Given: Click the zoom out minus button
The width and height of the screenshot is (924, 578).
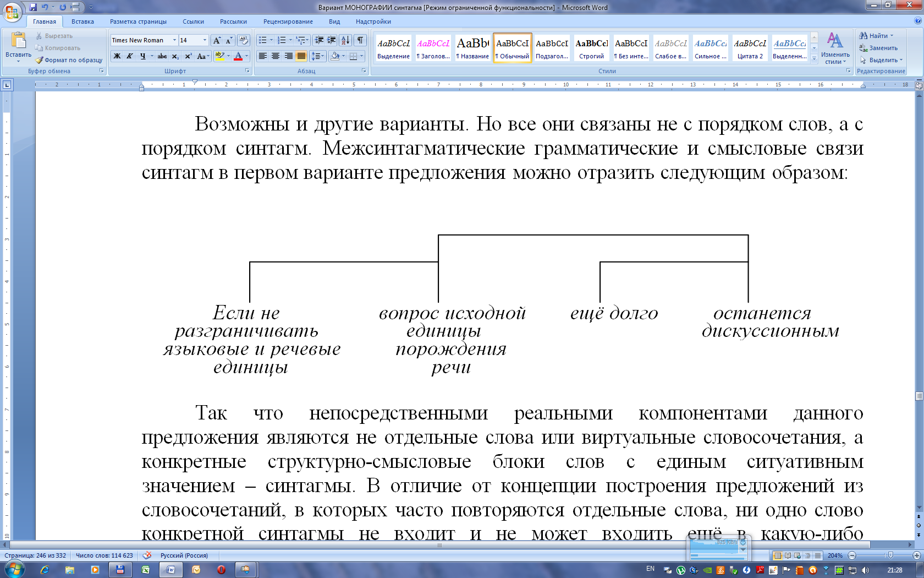Looking at the screenshot, I should [852, 555].
